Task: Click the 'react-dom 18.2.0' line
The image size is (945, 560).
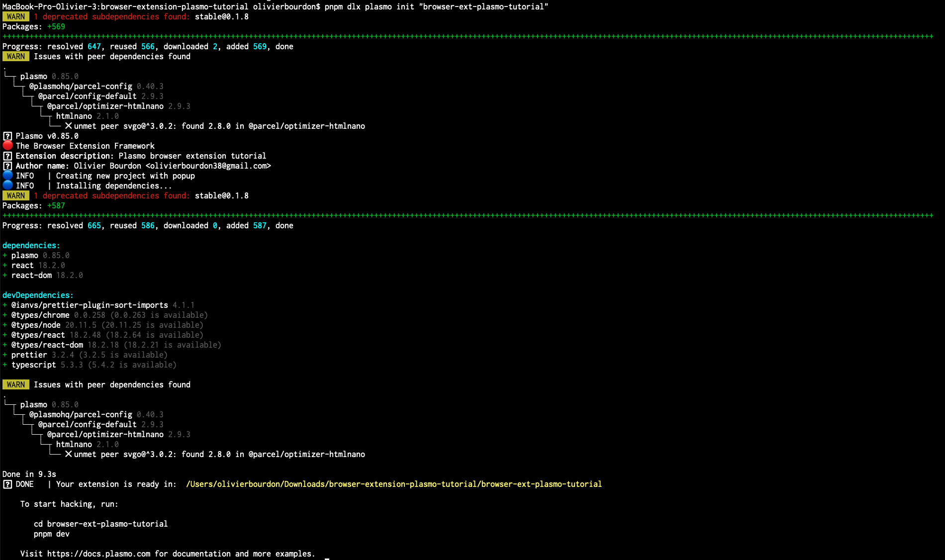Action: (x=43, y=275)
